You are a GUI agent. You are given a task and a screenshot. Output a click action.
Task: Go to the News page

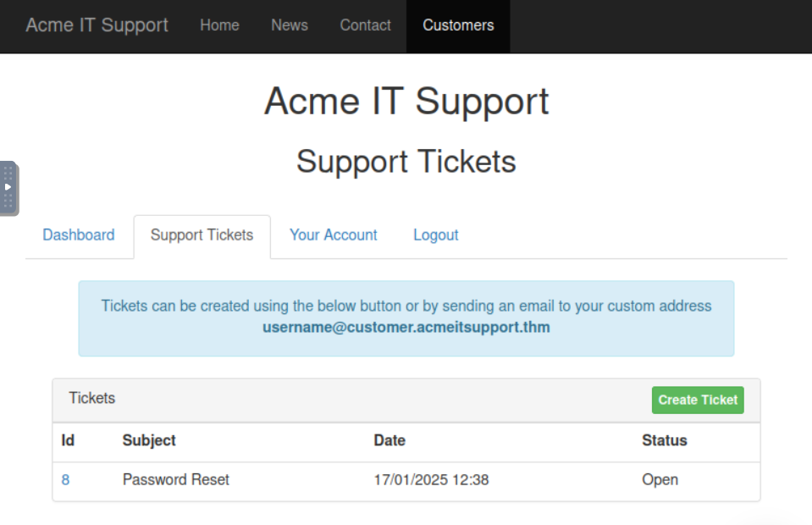click(x=289, y=25)
